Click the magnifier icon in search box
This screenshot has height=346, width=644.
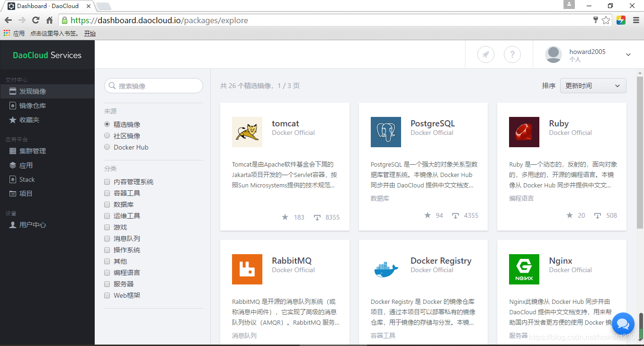pyautogui.click(x=112, y=86)
